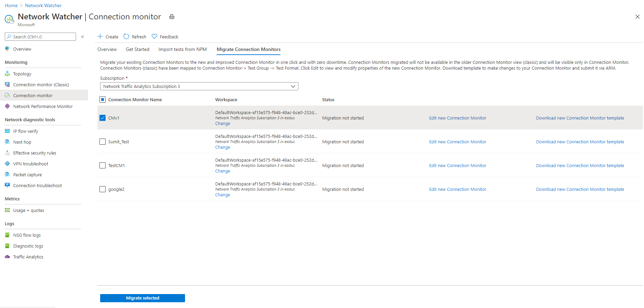Screen dimensions: 644x308
Task: Click the Traffic Analytics cloud icon
Action: (x=7, y=257)
